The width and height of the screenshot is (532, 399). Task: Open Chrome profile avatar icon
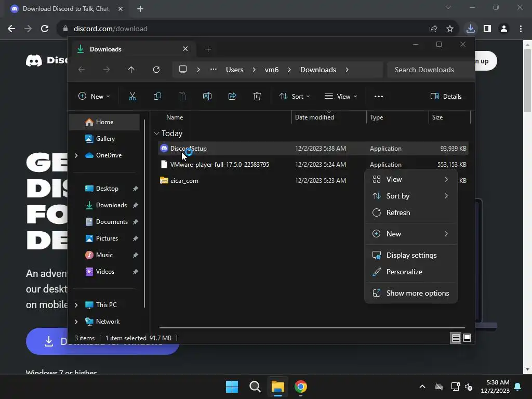tap(504, 29)
